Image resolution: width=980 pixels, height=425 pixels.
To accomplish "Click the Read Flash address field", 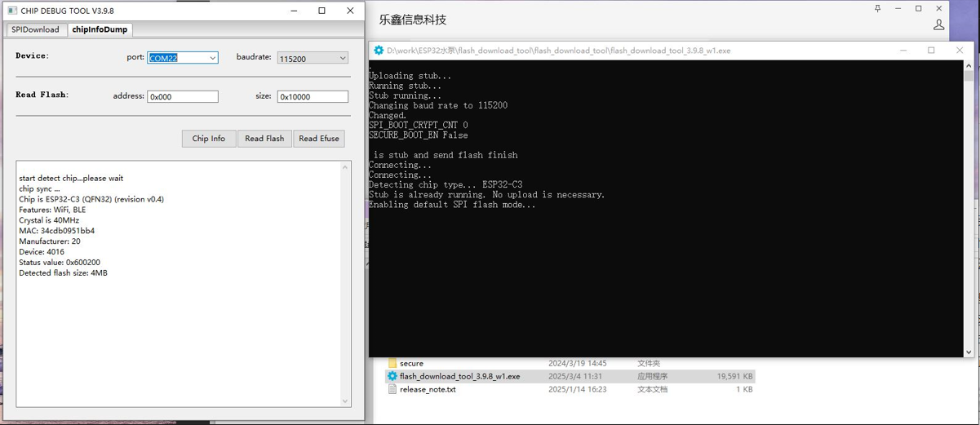I will (x=183, y=96).
